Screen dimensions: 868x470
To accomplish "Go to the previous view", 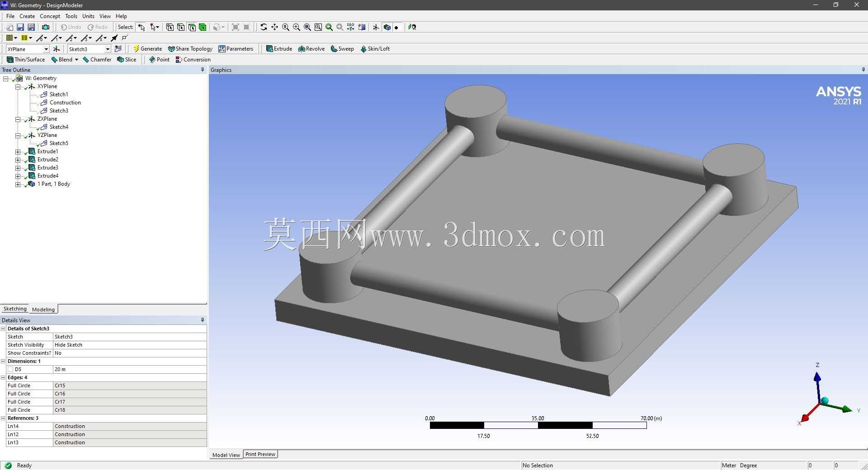I will [329, 27].
